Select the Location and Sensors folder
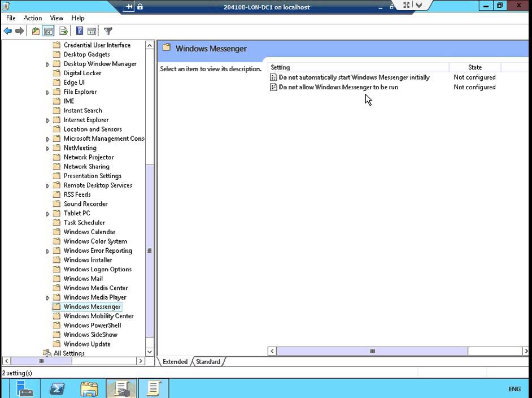Viewport: 532px width, 398px height. (93, 129)
